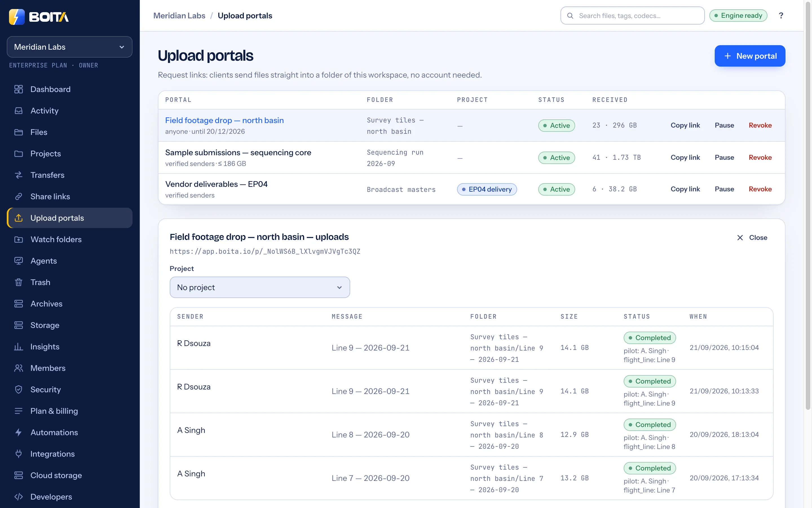Open Field footage drop — north basin link
Image resolution: width=812 pixels, height=508 pixels.
pyautogui.click(x=224, y=120)
